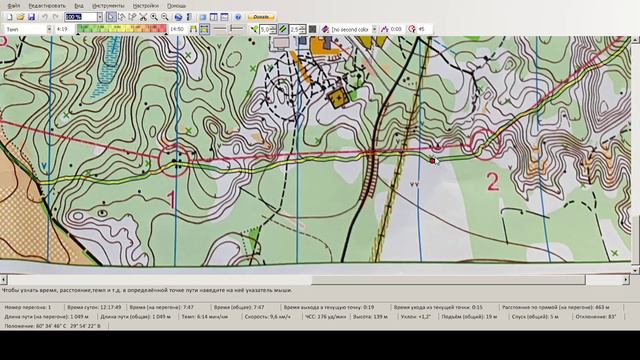This screenshot has height=360, width=640.
Task: Open in Google Earth with globe icon
Action: [x=178, y=17]
